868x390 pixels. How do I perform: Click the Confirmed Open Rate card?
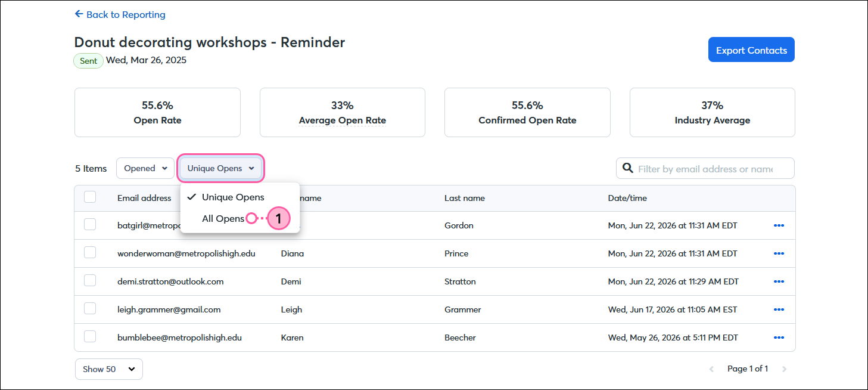[527, 113]
